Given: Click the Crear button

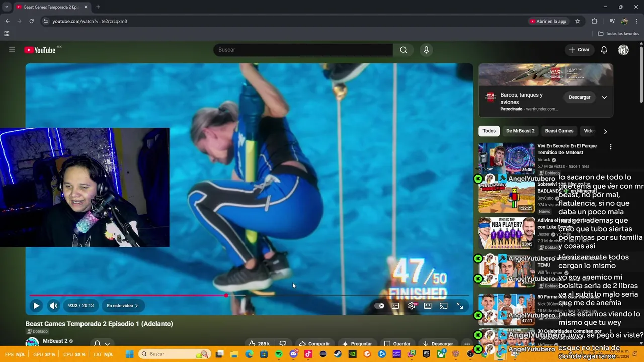Looking at the screenshot, I should pyautogui.click(x=579, y=50).
